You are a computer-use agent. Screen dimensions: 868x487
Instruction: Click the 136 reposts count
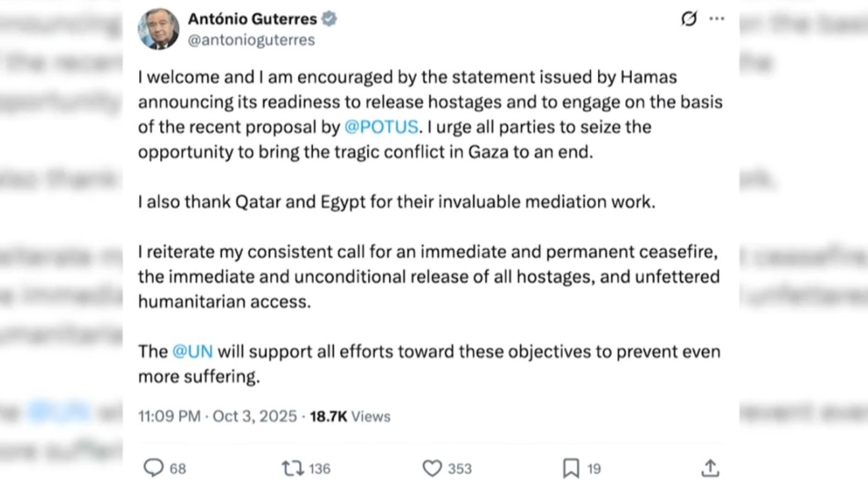pos(319,469)
